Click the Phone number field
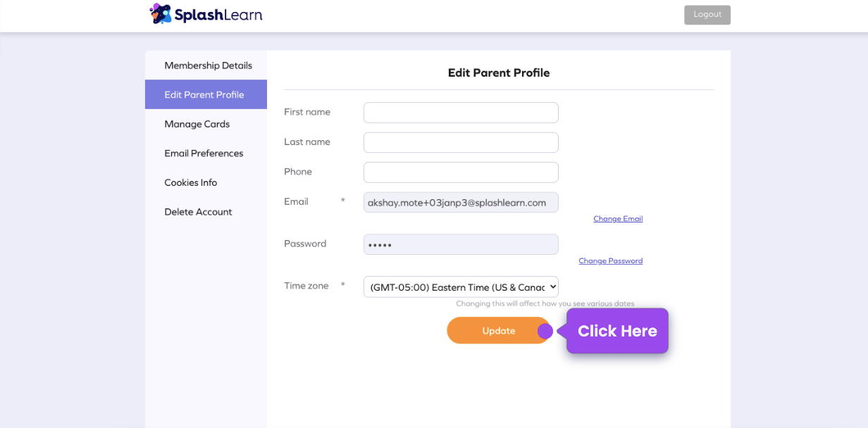The width and height of the screenshot is (868, 428). pos(460,172)
